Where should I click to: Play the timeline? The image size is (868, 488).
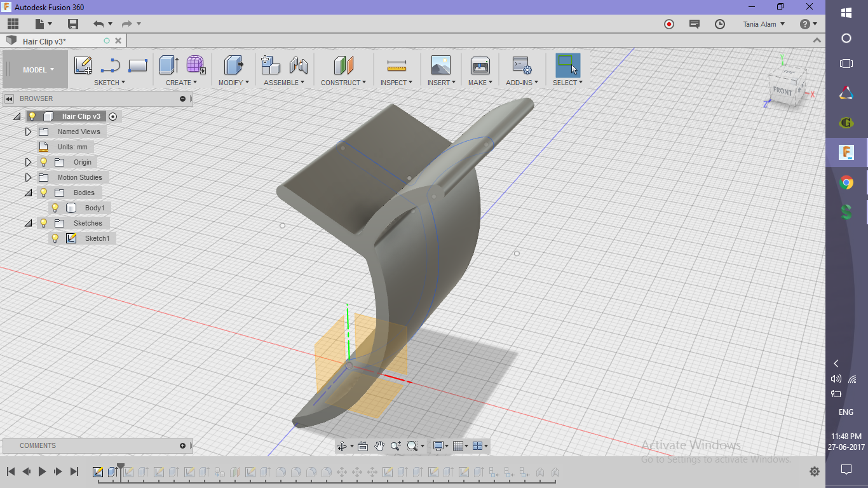(x=43, y=471)
